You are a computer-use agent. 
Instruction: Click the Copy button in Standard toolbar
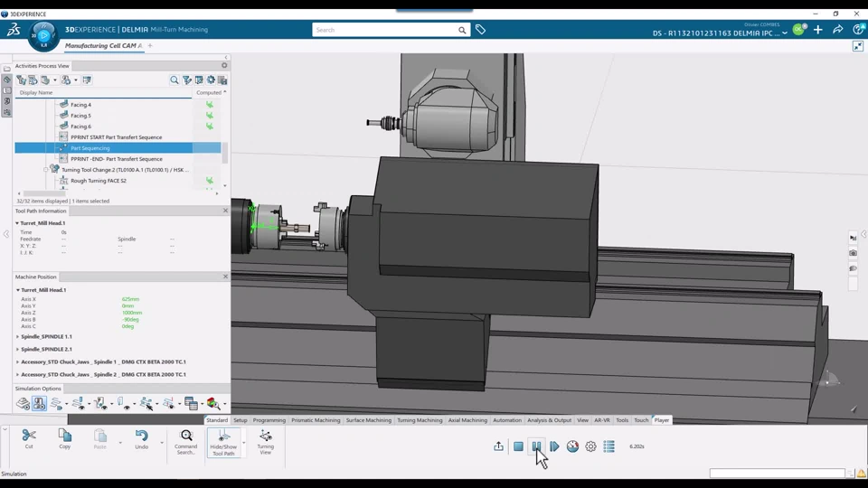[x=64, y=439]
